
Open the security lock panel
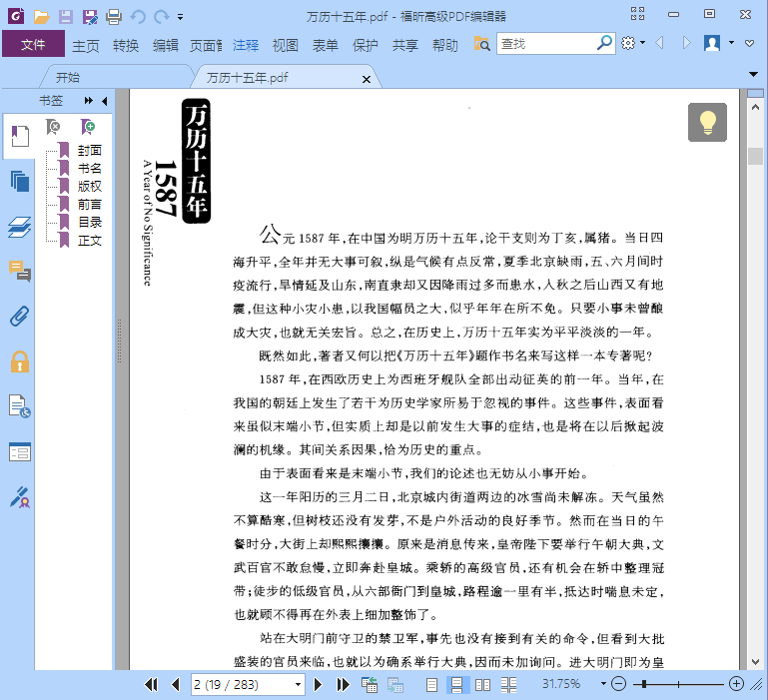tap(20, 362)
